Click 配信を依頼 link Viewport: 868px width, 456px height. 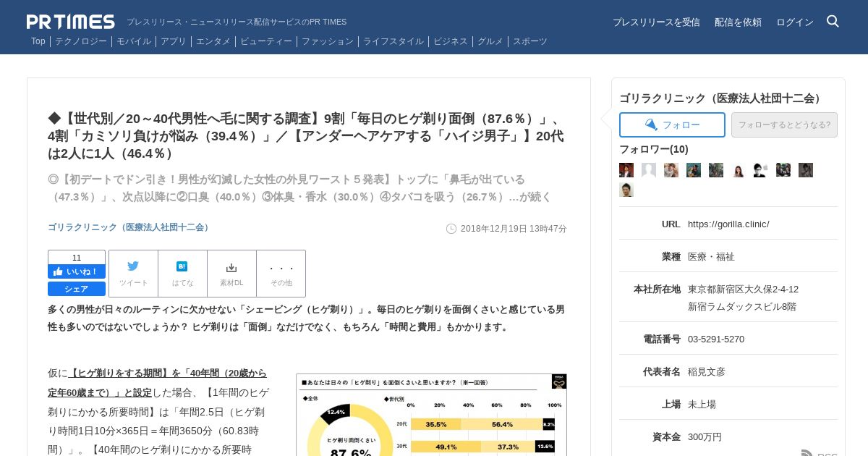coord(738,22)
